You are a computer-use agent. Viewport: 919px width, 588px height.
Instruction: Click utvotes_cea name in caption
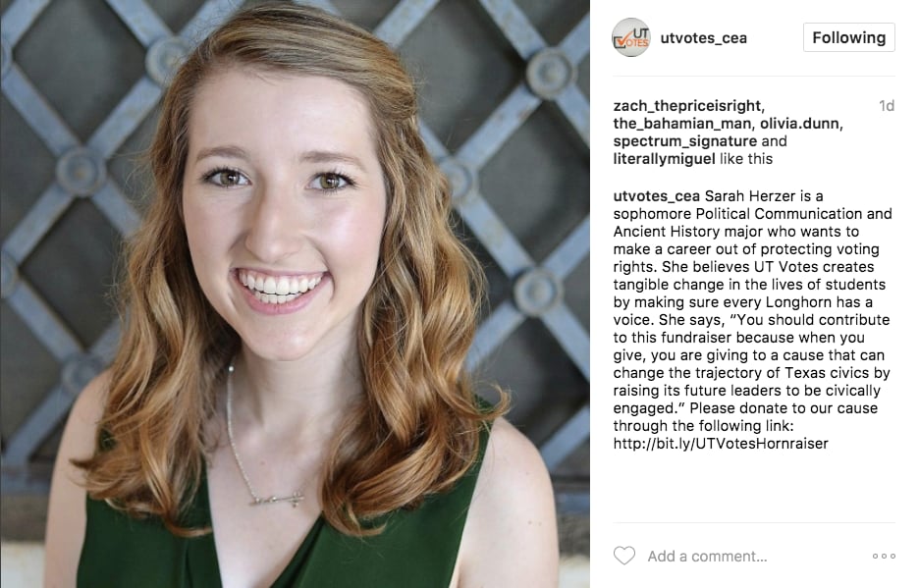click(x=657, y=195)
